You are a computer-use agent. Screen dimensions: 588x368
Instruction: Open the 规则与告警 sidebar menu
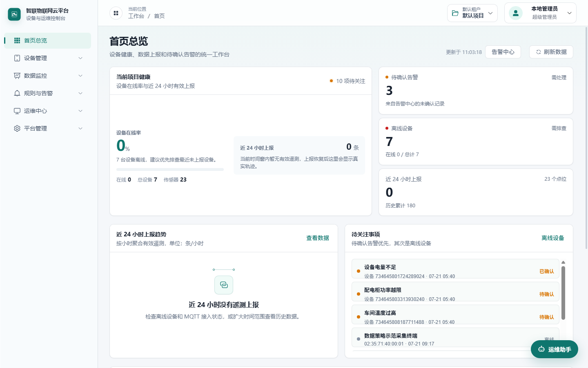click(x=48, y=93)
